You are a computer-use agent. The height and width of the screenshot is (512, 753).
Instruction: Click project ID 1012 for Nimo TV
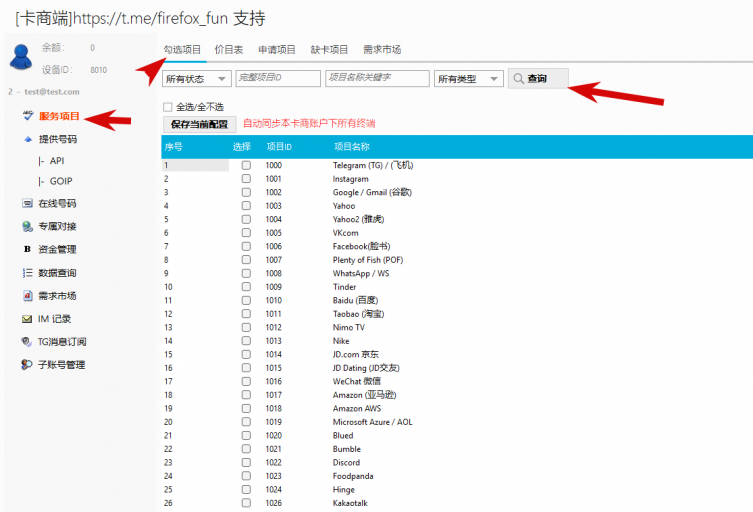pos(274,327)
